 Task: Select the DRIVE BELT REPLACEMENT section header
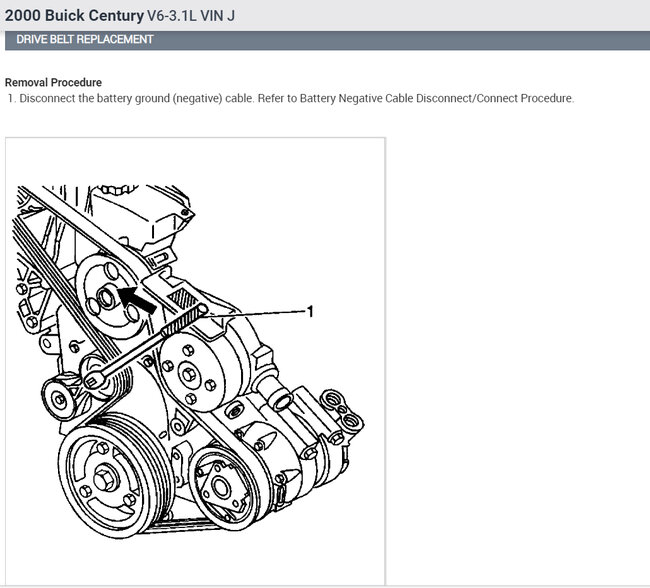tap(327, 40)
